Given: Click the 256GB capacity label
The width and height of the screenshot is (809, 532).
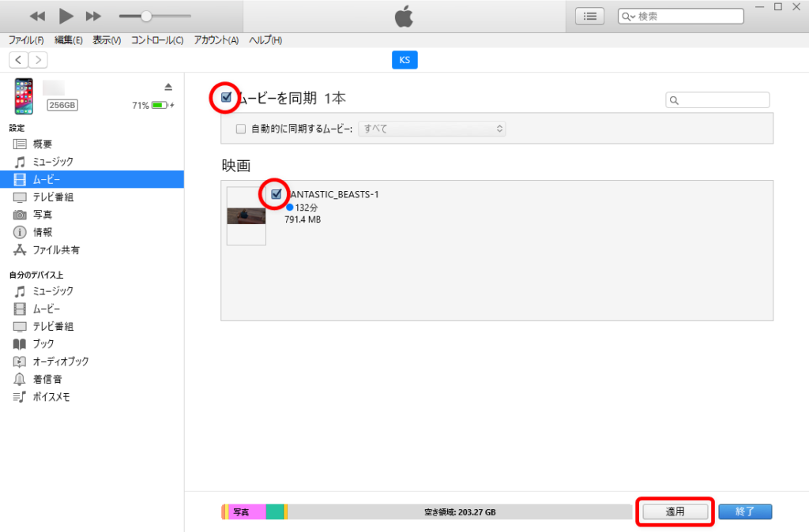Looking at the screenshot, I should pyautogui.click(x=62, y=105).
